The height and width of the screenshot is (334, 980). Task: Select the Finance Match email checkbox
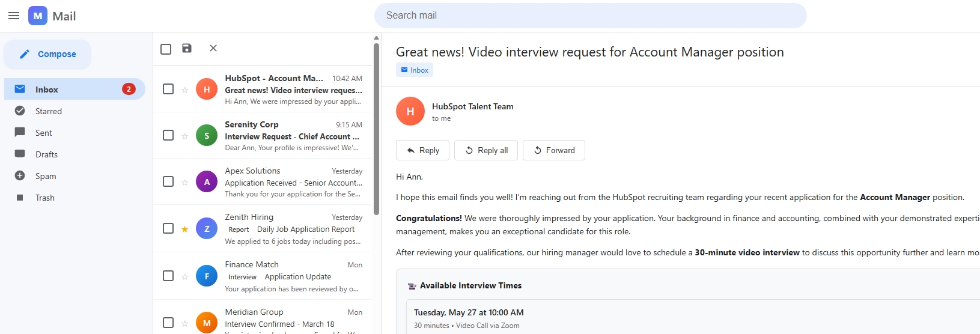click(168, 276)
